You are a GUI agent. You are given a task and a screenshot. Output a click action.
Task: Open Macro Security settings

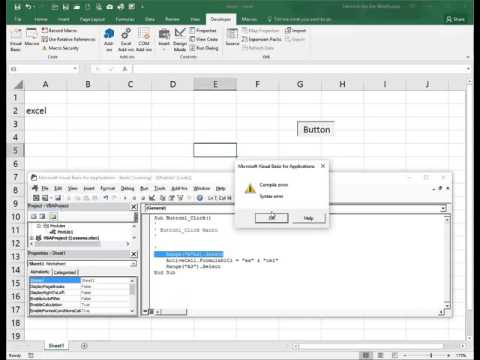60,48
